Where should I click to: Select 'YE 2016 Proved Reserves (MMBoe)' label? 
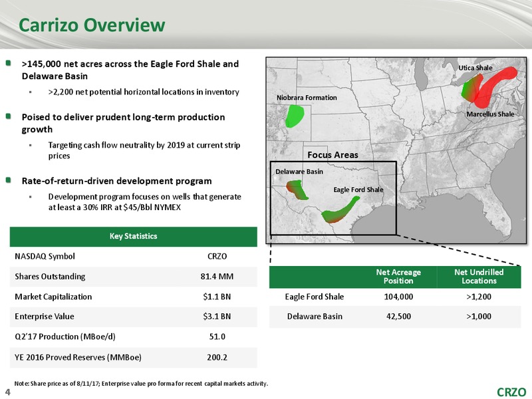(78, 357)
